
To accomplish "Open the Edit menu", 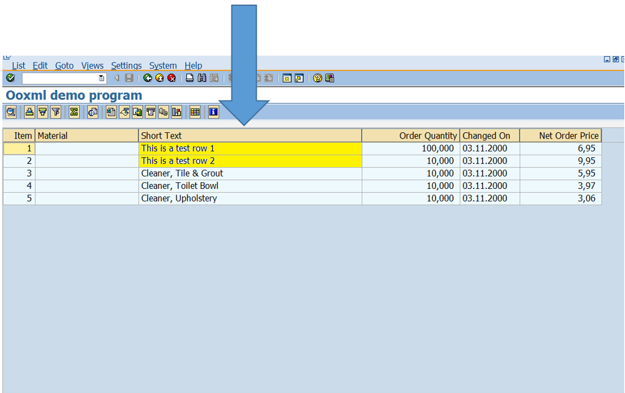I will 40,65.
